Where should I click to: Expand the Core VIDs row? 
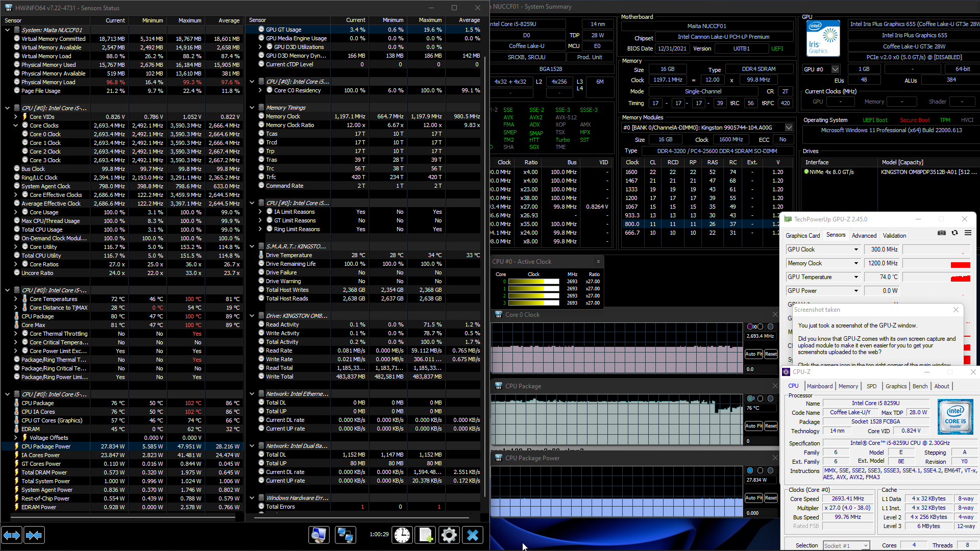coord(15,117)
